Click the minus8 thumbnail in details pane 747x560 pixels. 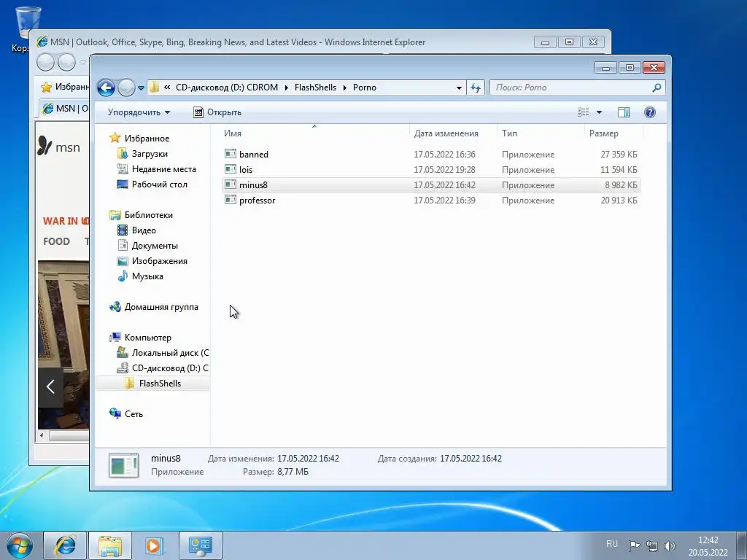(x=124, y=465)
